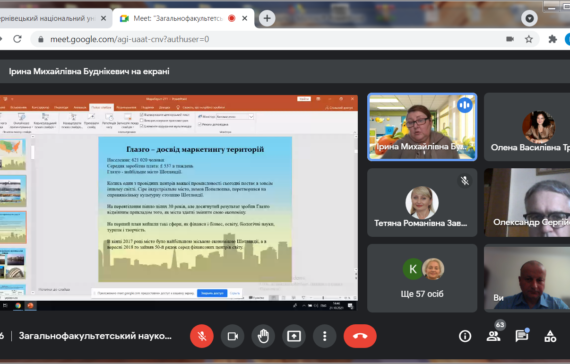Unmute the microphone in Meet controls

click(202, 336)
